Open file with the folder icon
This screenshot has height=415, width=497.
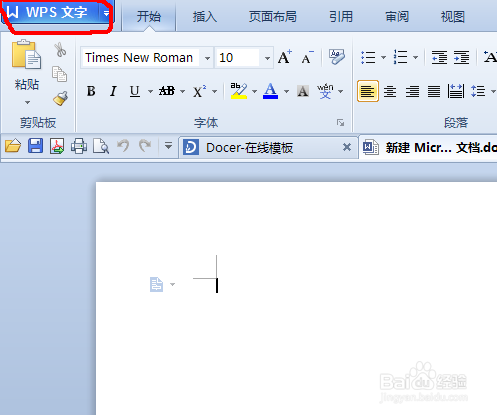pyautogui.click(x=13, y=146)
